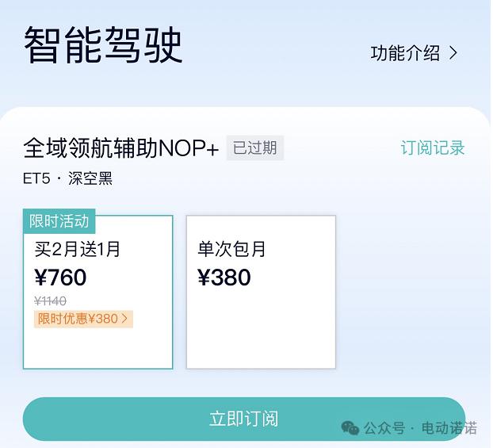View 订阅记录 subscription history
The width and height of the screenshot is (493, 448).
coord(433,148)
